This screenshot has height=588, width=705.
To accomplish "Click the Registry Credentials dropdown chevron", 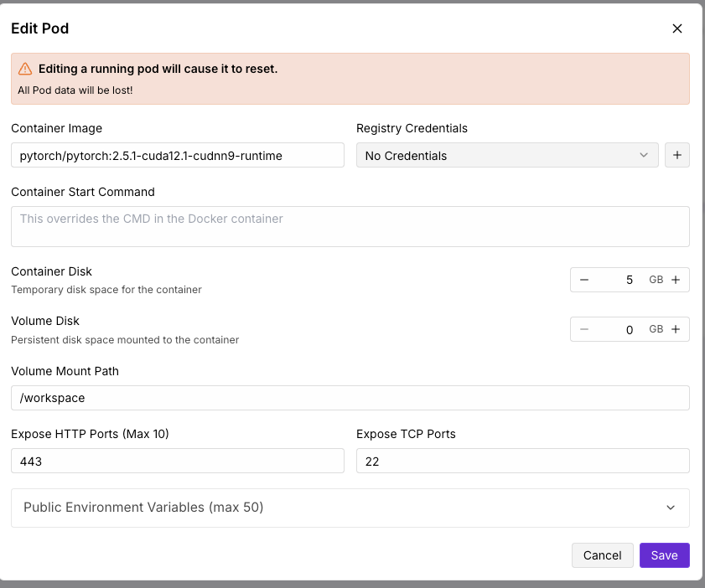I will [x=644, y=155].
